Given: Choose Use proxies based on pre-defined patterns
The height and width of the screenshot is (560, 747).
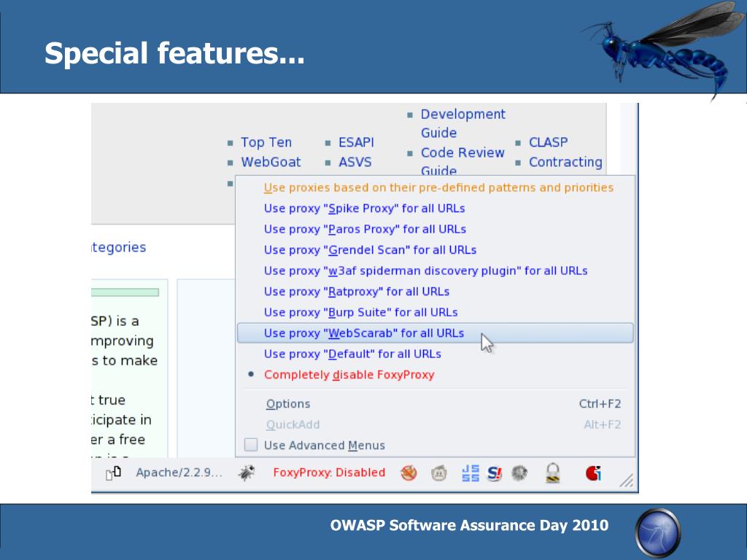Looking at the screenshot, I should tap(436, 187).
